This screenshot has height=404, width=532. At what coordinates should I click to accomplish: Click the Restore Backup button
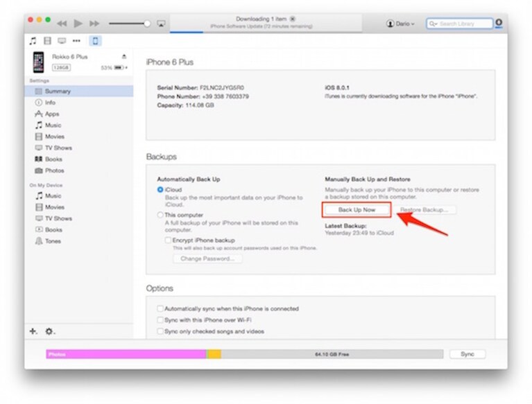[x=424, y=210]
